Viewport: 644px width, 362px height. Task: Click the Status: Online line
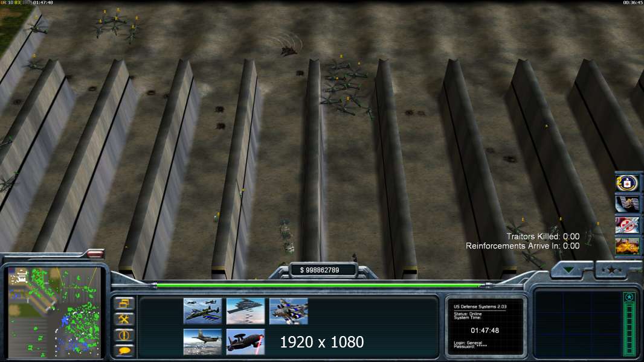pos(468,314)
